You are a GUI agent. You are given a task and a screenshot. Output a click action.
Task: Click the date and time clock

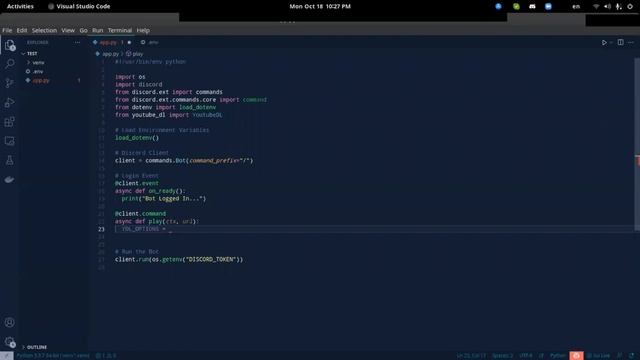click(320, 7)
